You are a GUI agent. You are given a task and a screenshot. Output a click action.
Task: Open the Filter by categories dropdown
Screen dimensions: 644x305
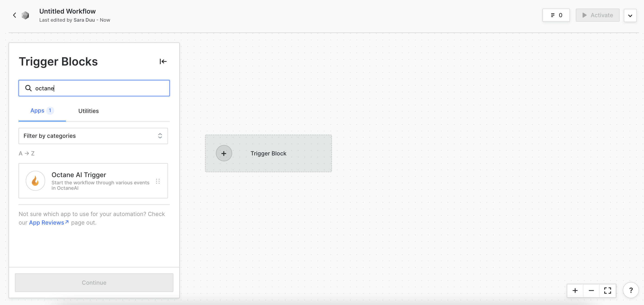click(93, 136)
